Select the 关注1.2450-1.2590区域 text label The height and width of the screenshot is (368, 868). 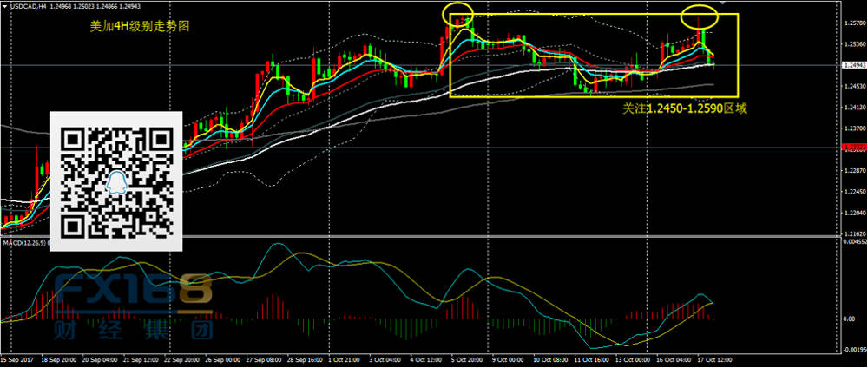pyautogui.click(x=685, y=108)
